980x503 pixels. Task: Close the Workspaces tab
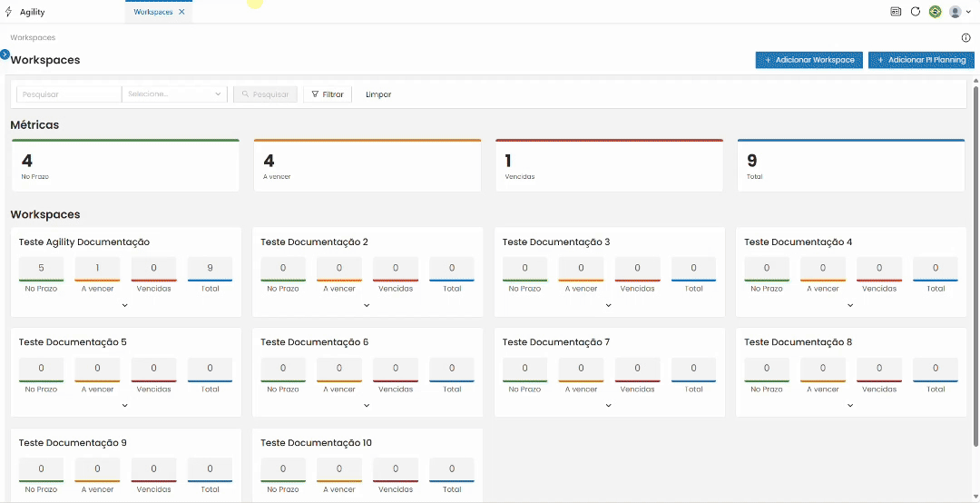point(181,12)
